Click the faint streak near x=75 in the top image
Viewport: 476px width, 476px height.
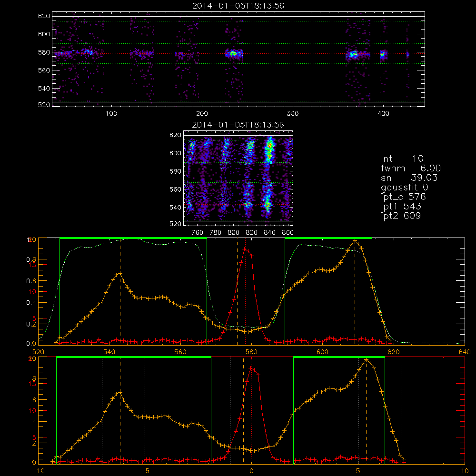coord(88,51)
